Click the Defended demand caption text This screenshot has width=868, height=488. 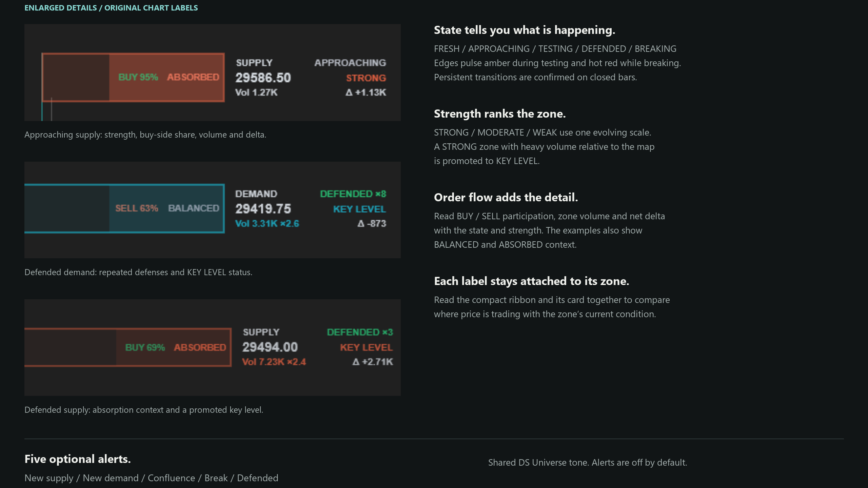click(138, 272)
